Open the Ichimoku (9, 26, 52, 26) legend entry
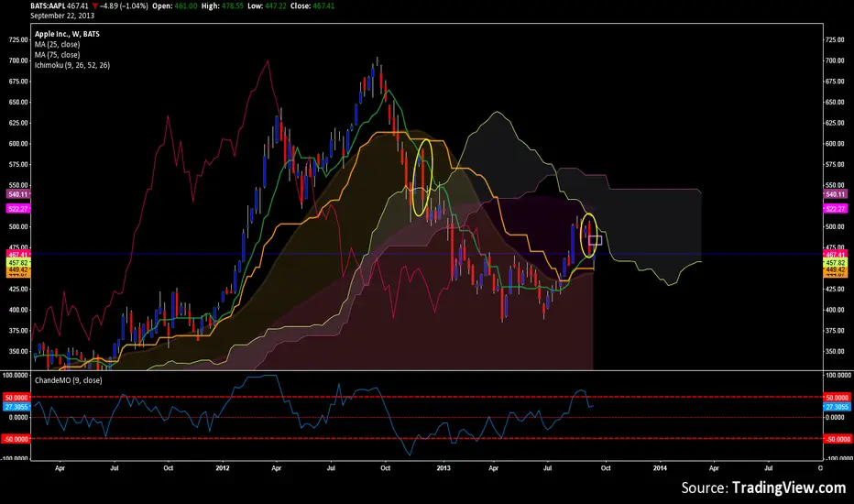854x504 pixels. (x=72, y=65)
